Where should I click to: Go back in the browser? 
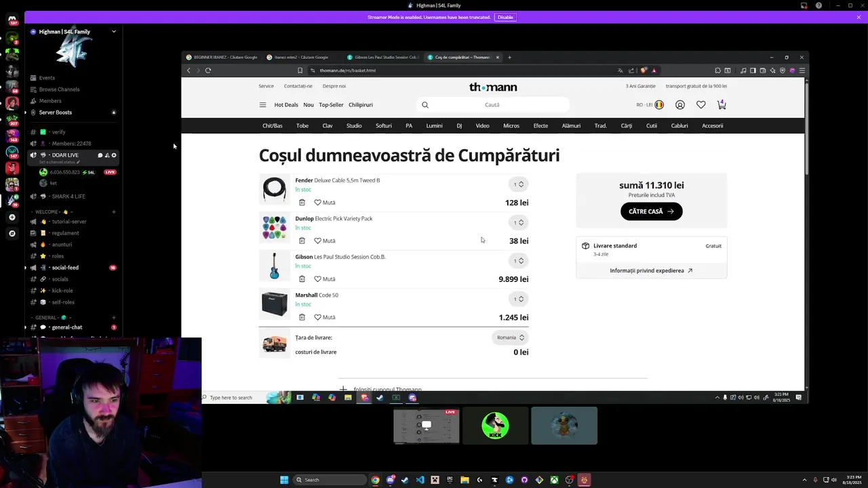point(189,70)
